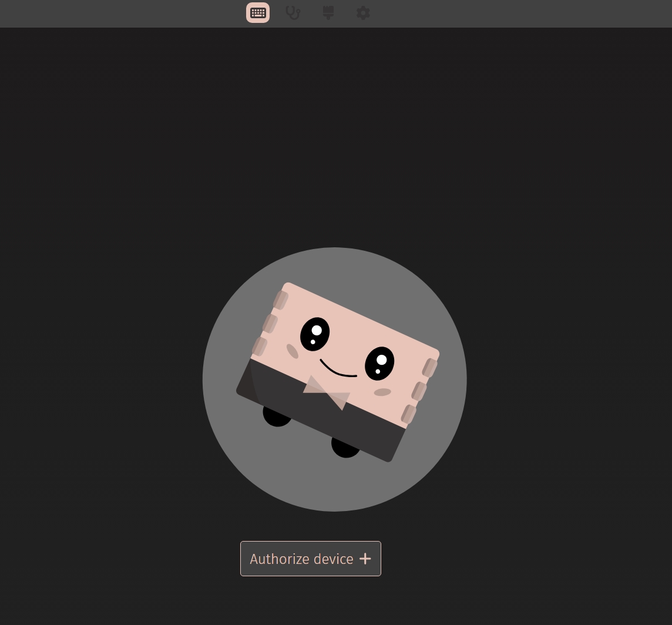Viewport: 672px width, 625px height.
Task: Switch to the Design paintbrush icon
Action: click(x=328, y=13)
